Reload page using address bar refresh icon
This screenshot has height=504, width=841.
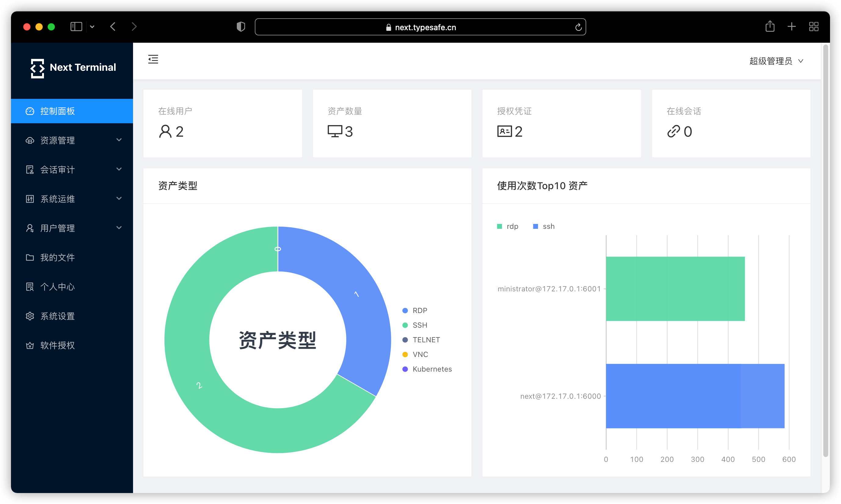[x=578, y=27]
